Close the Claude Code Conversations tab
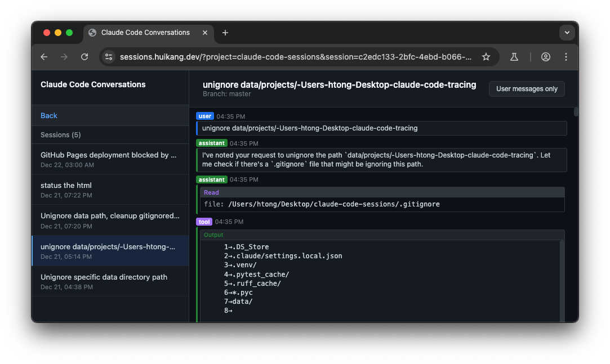 coord(205,33)
